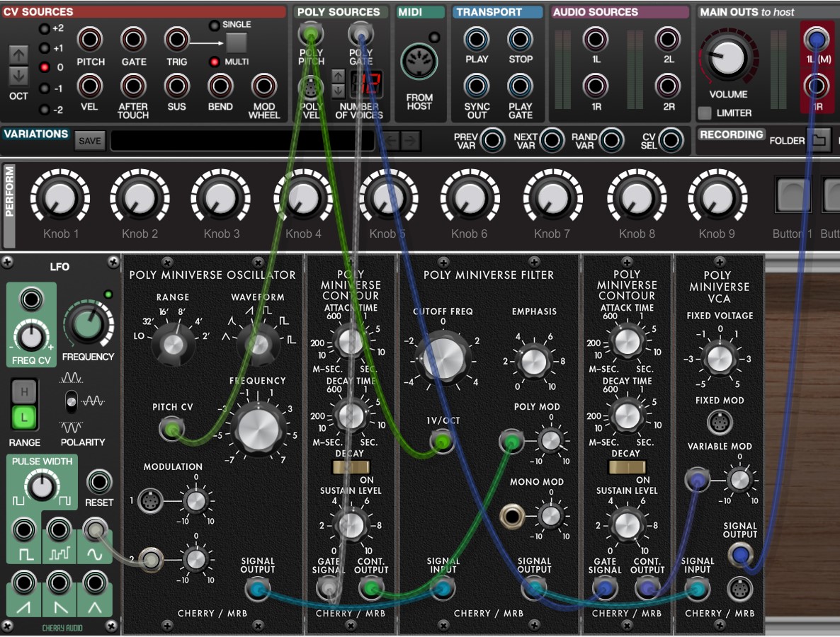Click the VCA VARIABLE MOD knob
The width and height of the screenshot is (840, 637).
coord(740,480)
